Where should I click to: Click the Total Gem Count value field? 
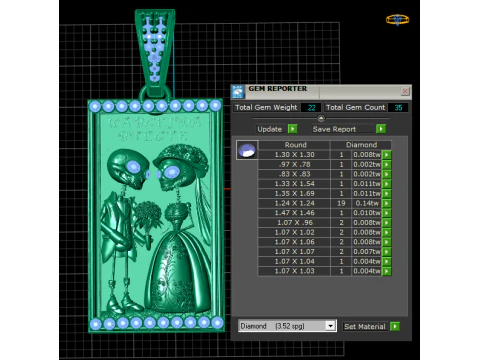pos(398,107)
